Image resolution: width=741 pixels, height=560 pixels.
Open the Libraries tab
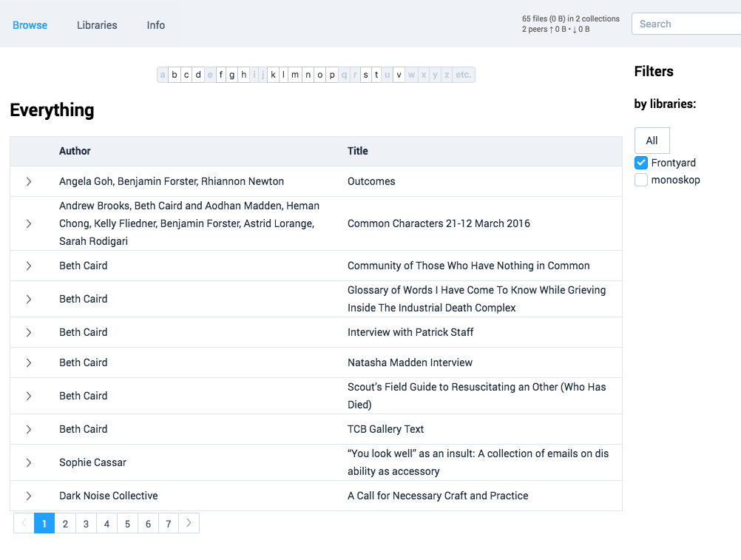pos(97,25)
